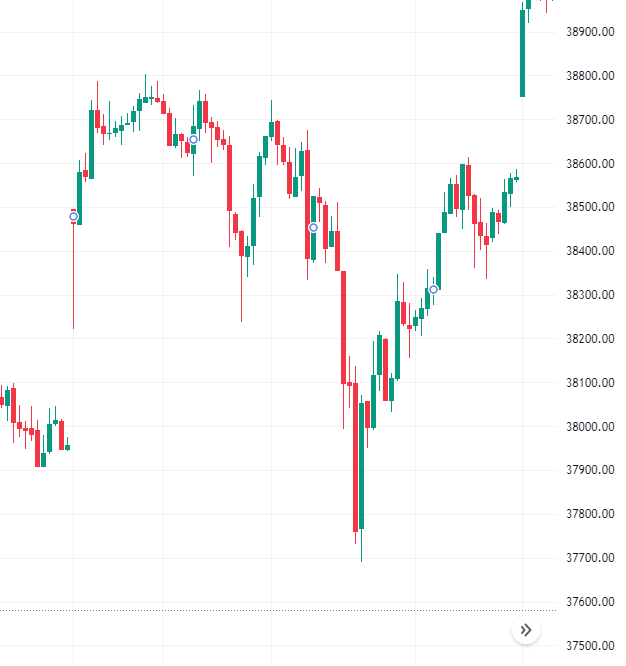
Task: Click the 38700.00 price axis label
Action: 589,120
